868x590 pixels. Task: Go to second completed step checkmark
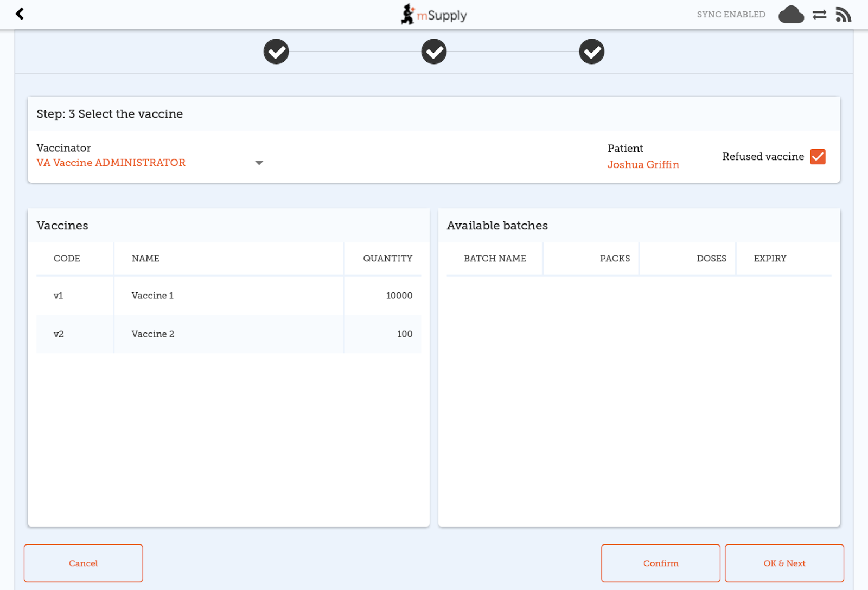[x=434, y=52]
